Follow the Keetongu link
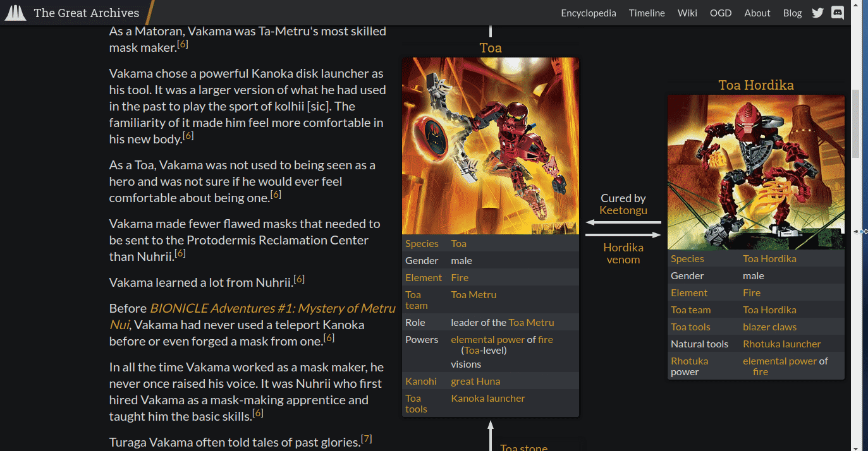868x451 pixels. click(x=623, y=210)
